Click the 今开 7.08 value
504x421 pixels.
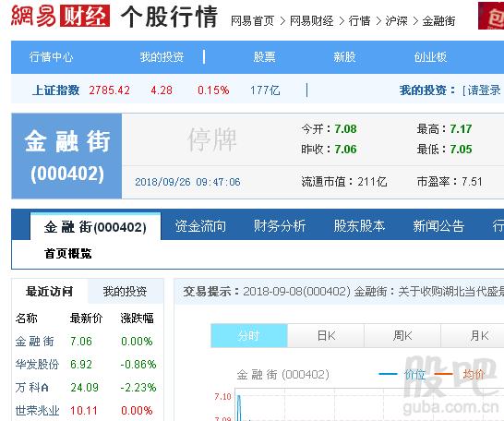pyautogui.click(x=345, y=129)
